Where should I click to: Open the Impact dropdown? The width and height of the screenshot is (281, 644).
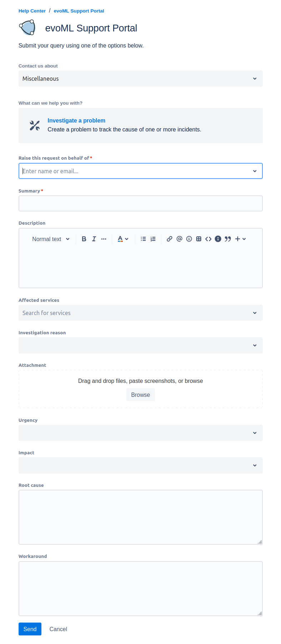coord(141,465)
